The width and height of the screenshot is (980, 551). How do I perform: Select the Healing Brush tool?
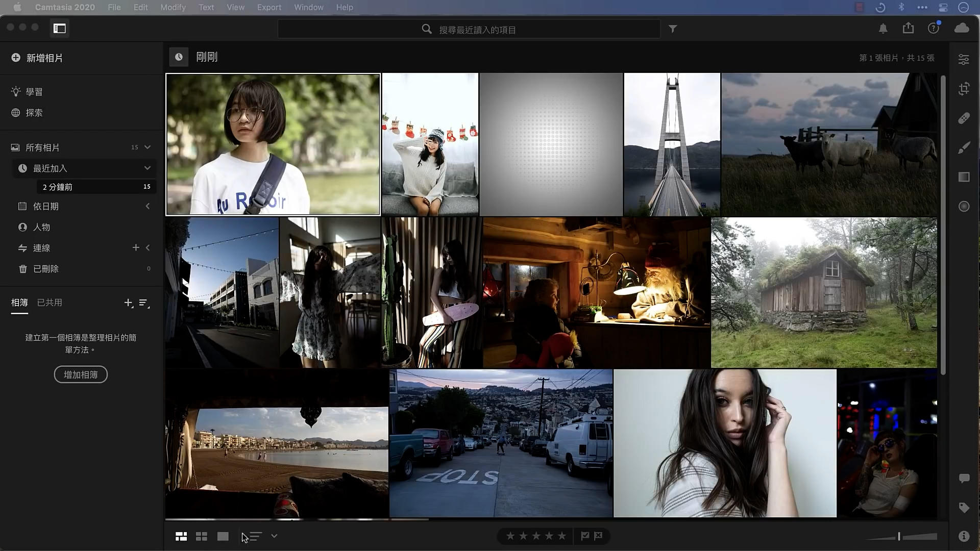click(964, 118)
